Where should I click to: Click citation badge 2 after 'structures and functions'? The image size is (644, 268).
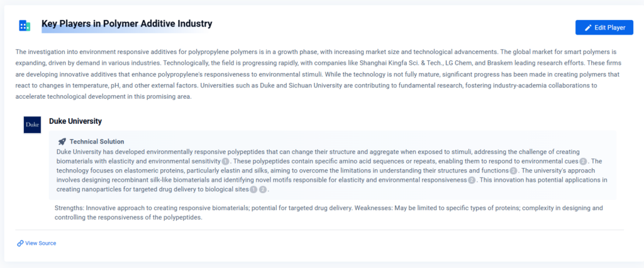pyautogui.click(x=513, y=170)
